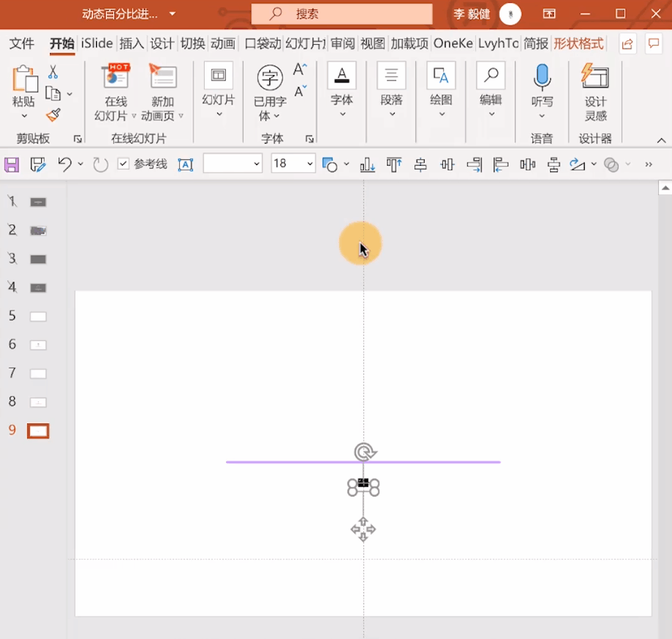Click the save-as pencil disk icon

(37, 164)
